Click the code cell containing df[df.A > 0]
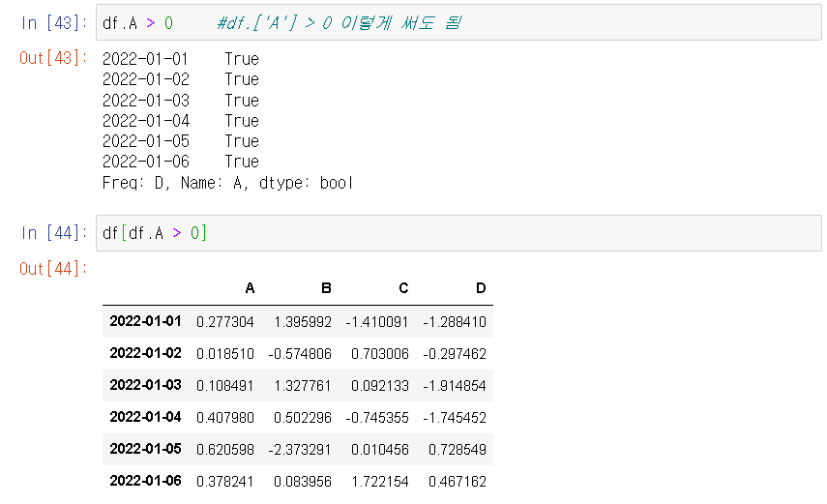Image resolution: width=827 pixels, height=504 pixels. [458, 233]
